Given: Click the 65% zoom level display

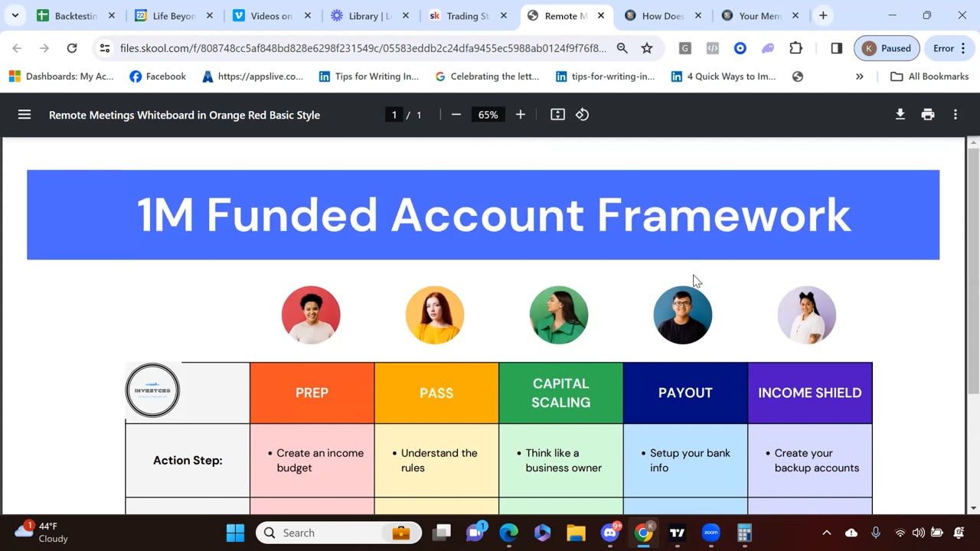Looking at the screenshot, I should coord(488,115).
